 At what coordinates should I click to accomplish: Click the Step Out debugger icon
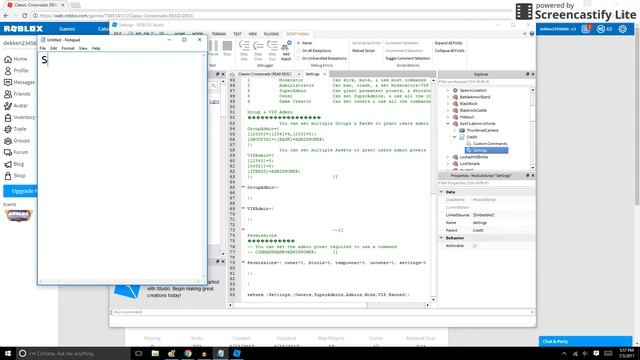click(272, 50)
